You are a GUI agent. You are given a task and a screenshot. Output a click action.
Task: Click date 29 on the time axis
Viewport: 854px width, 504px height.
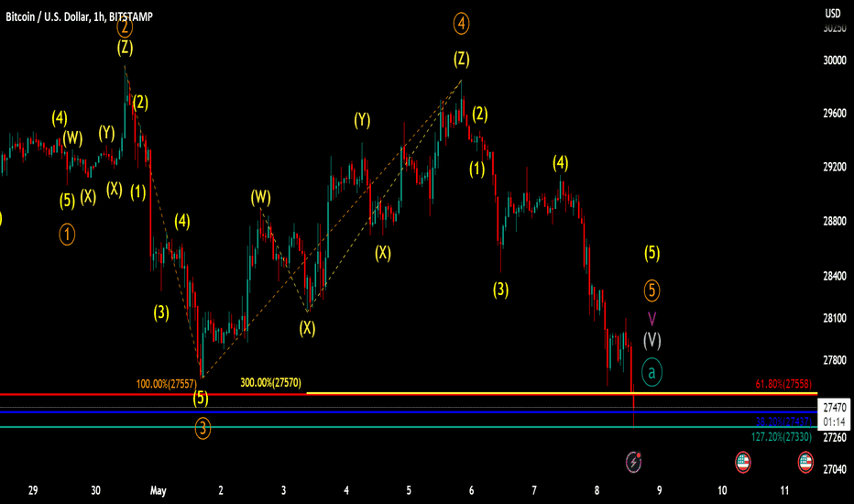click(33, 490)
